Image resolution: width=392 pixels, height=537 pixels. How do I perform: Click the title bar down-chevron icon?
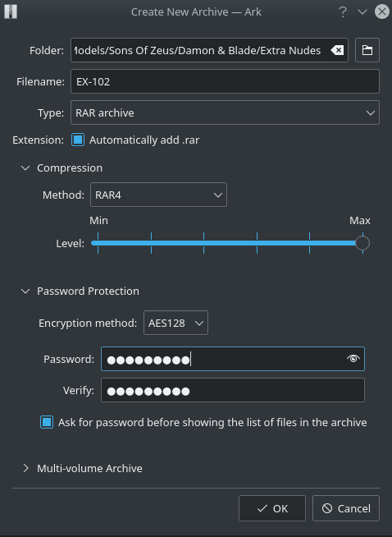[x=362, y=12]
